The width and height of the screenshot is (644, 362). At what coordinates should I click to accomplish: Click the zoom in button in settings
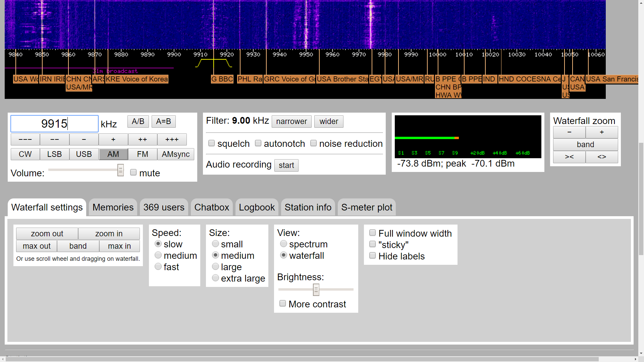pyautogui.click(x=109, y=234)
